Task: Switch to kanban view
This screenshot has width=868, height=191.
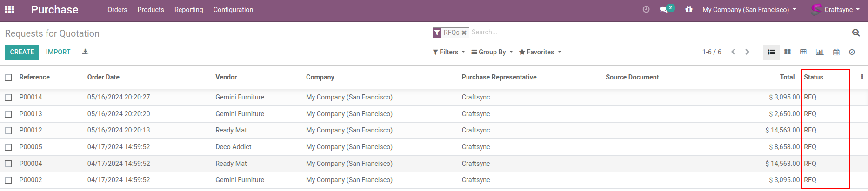Action: point(788,52)
